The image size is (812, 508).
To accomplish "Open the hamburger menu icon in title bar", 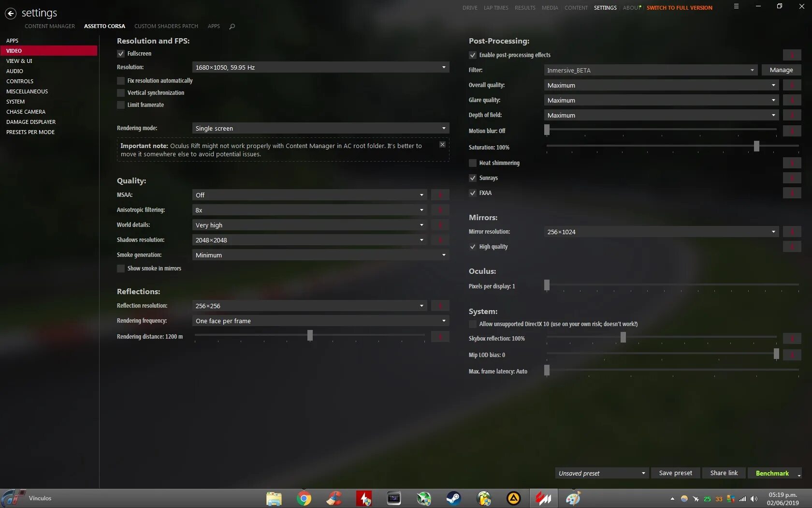I will [x=736, y=6].
